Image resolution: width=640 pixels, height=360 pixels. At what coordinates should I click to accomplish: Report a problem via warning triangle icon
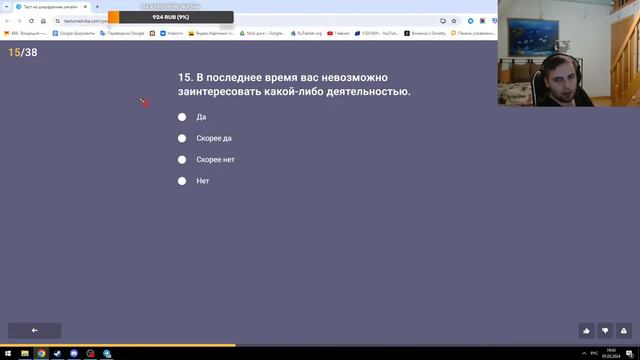coord(624,331)
